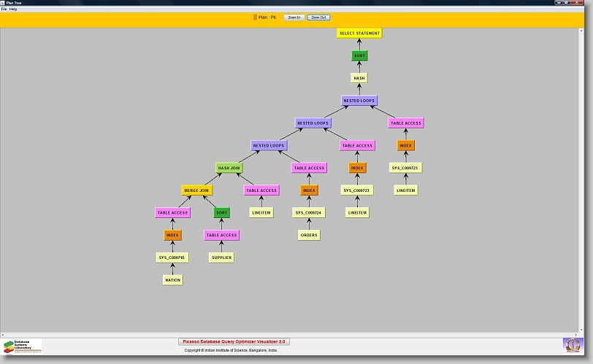Select the SELECT STATEMENT root node
Viewport: 593px width, 364px height.
(x=359, y=33)
